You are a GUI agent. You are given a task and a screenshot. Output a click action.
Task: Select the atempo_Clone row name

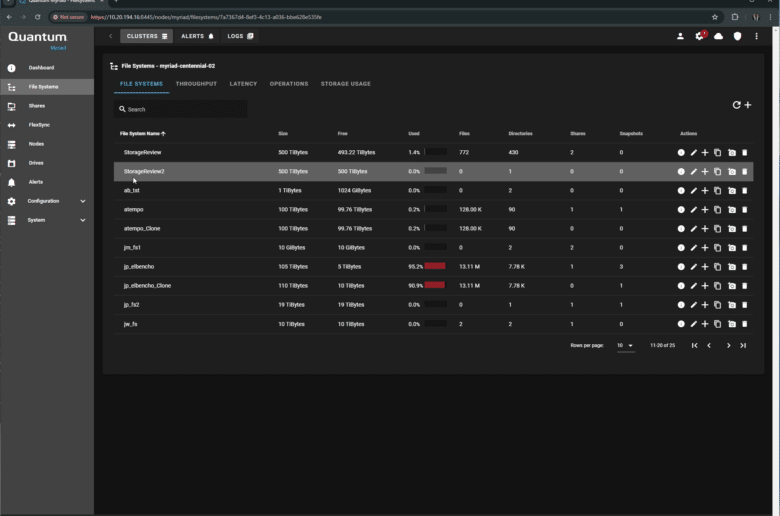pos(142,229)
